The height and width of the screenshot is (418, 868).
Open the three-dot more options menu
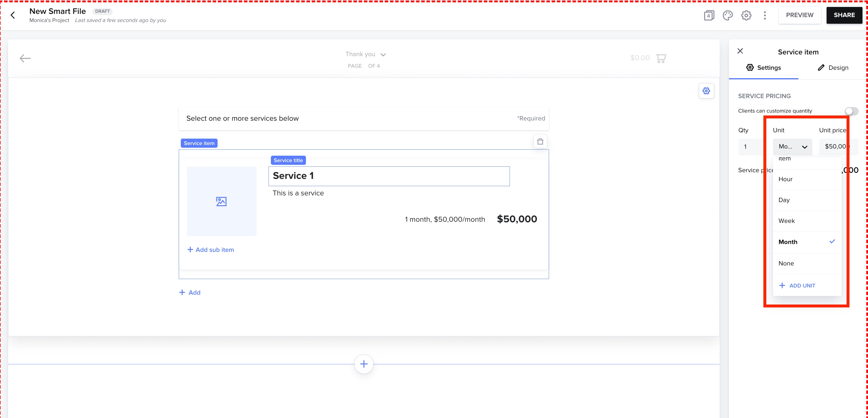(765, 15)
